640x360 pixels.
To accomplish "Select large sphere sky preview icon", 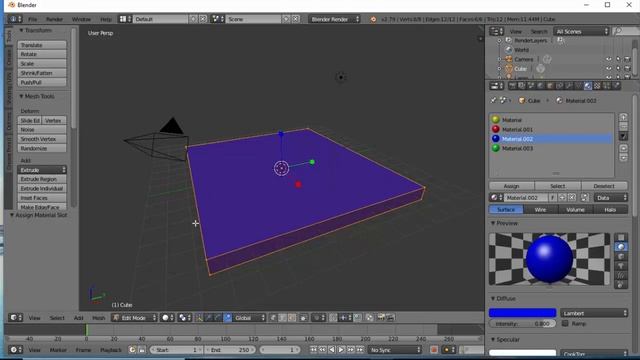I will (621, 284).
